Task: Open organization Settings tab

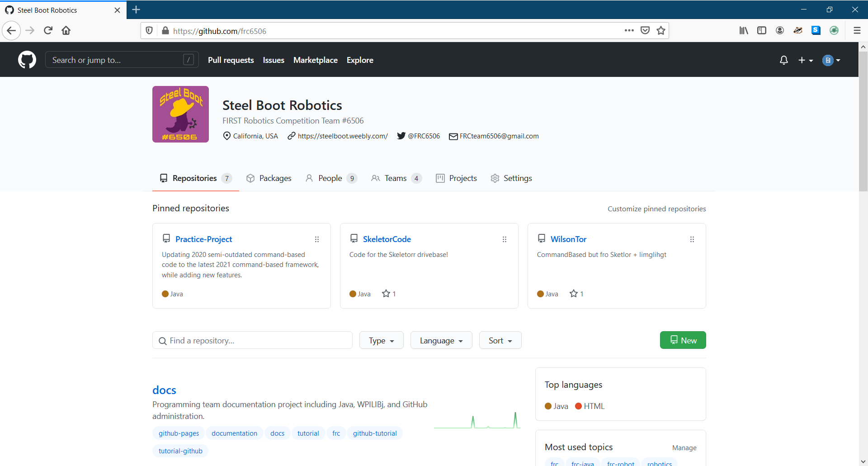Action: pos(511,178)
